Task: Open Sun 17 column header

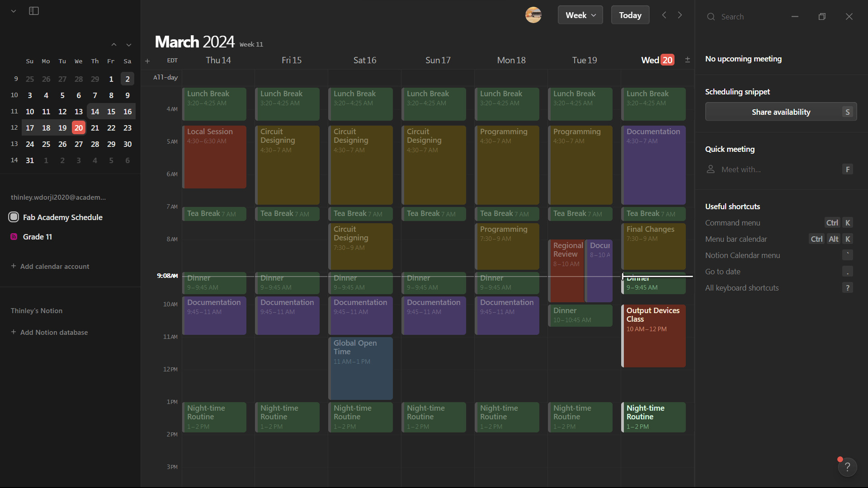Action: pos(438,60)
